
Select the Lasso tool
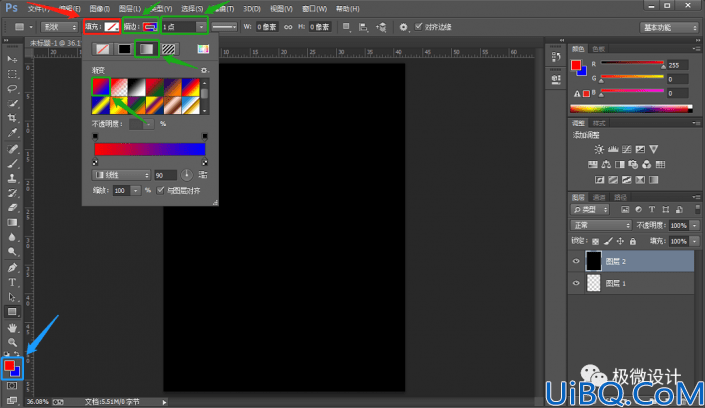[x=12, y=89]
